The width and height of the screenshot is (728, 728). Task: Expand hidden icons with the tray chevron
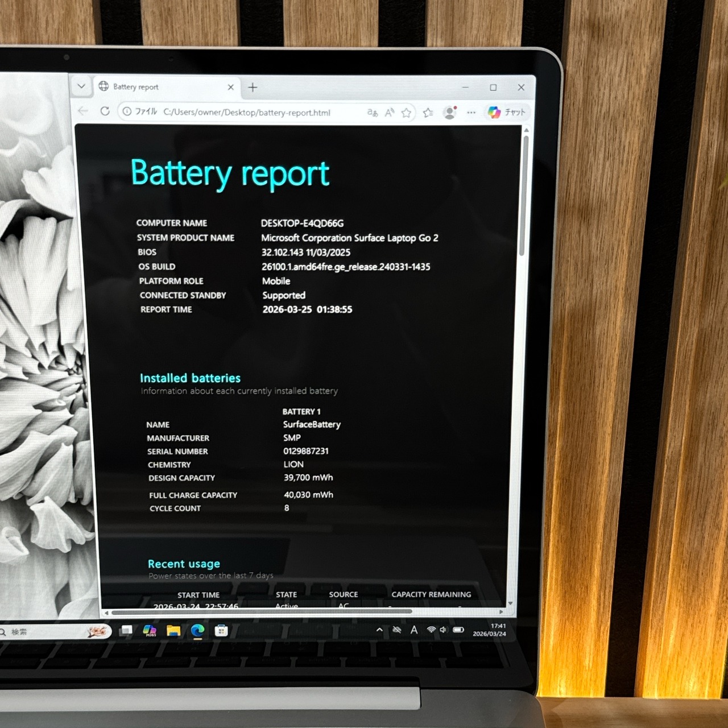pos(379,630)
